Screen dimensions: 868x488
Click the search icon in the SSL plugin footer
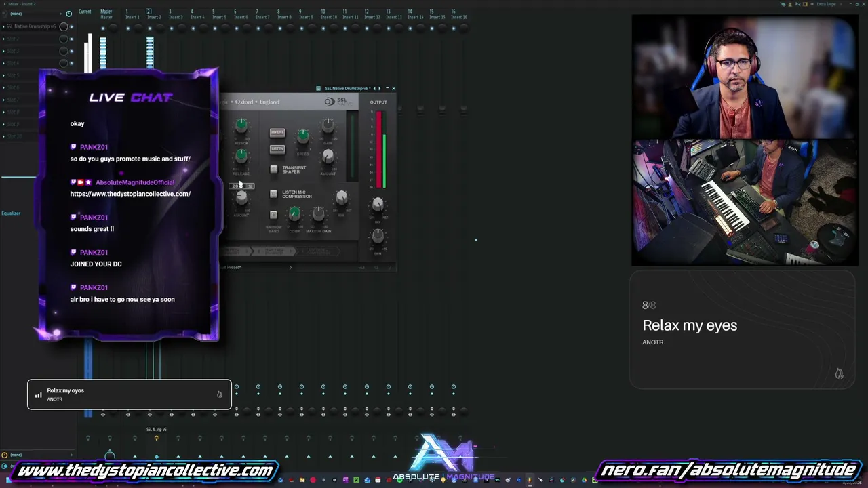click(x=376, y=268)
